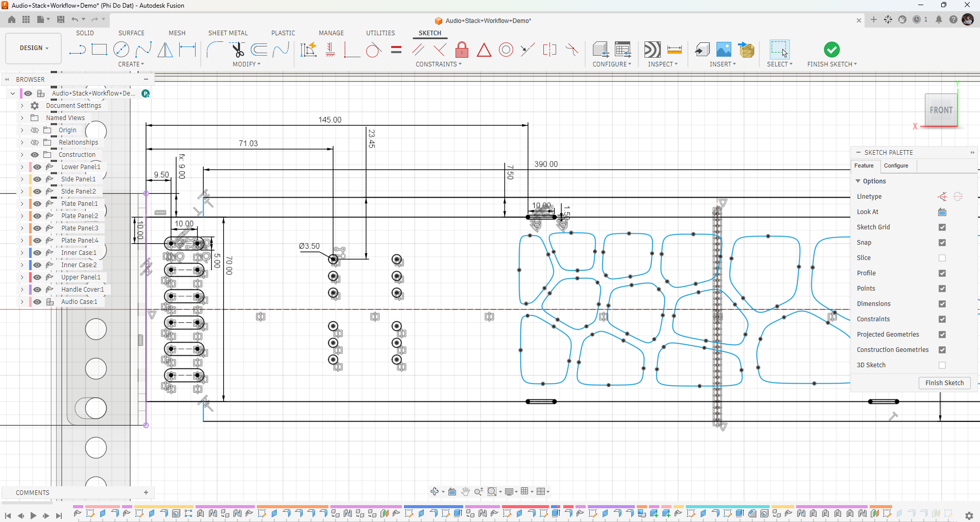Open the CONSTRAINTS dropdown menu

coord(439,64)
